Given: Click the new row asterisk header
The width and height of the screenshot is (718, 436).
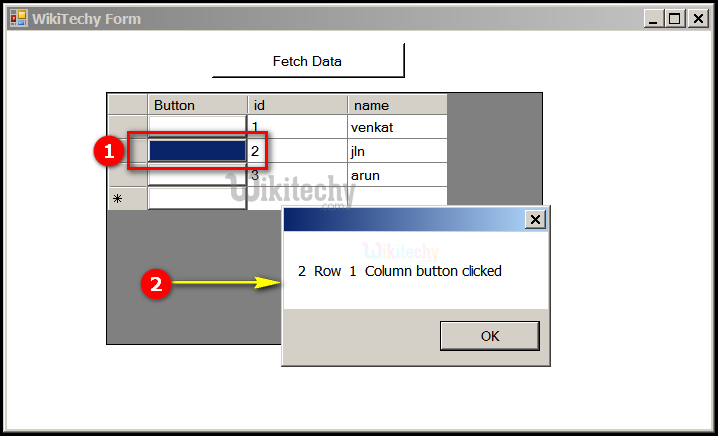Looking at the screenshot, I should (127, 198).
